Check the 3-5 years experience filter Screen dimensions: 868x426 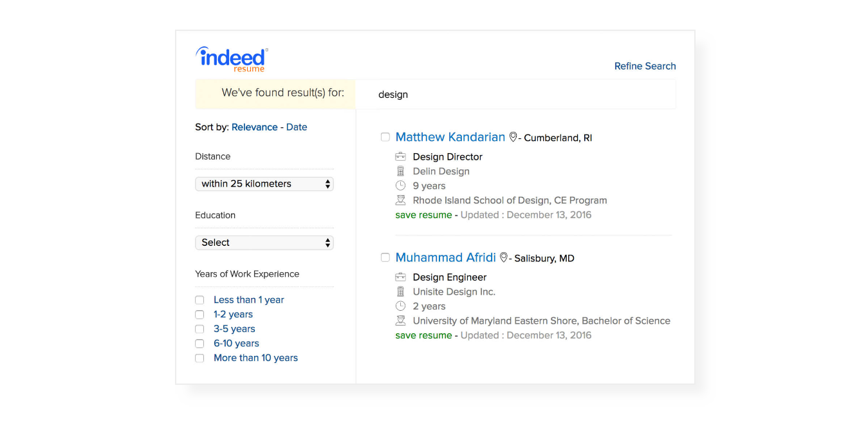199,329
